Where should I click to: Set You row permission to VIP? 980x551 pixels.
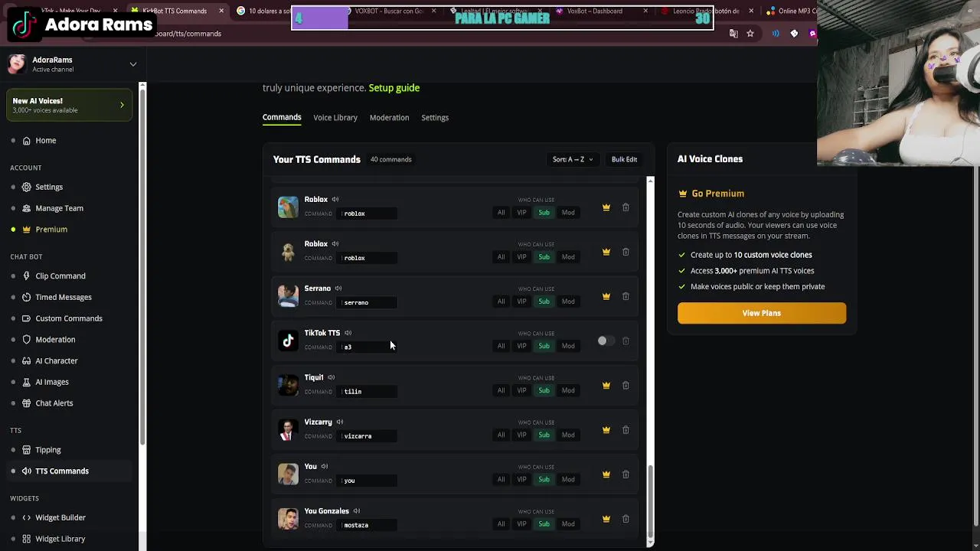[521, 479]
